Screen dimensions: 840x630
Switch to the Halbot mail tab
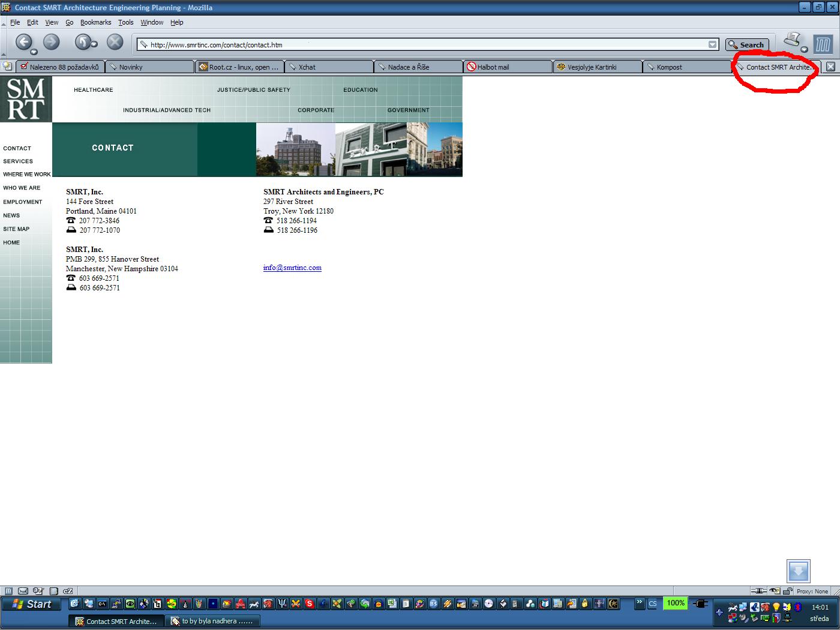pos(508,67)
